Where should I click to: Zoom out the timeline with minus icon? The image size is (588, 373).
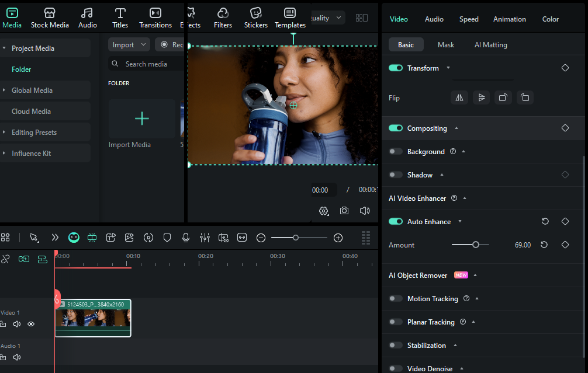[x=261, y=238]
